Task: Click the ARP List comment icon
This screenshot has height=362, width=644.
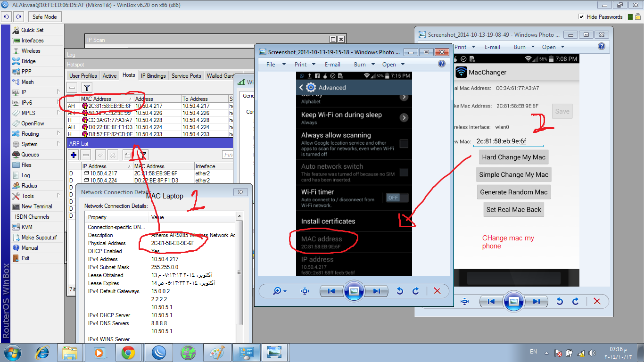Action: point(127,155)
